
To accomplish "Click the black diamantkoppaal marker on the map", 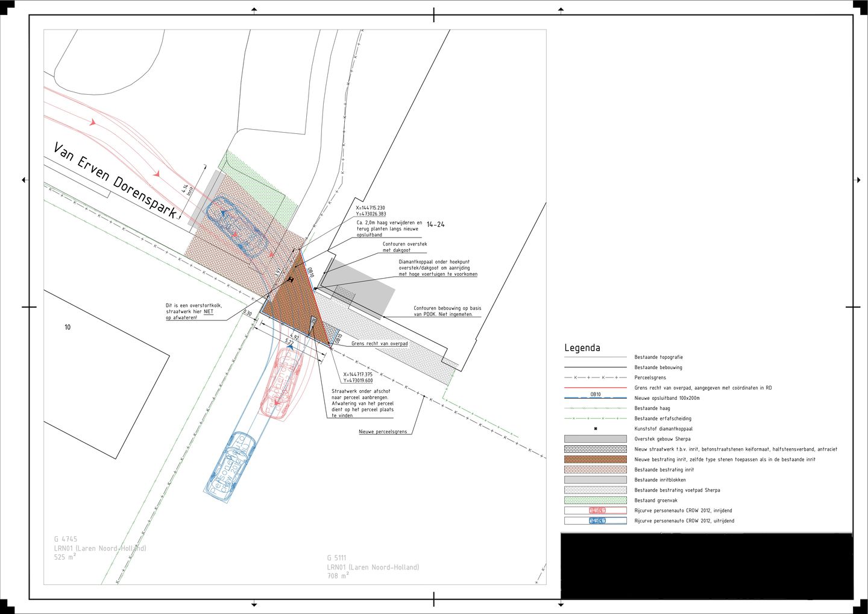I will click(x=290, y=280).
